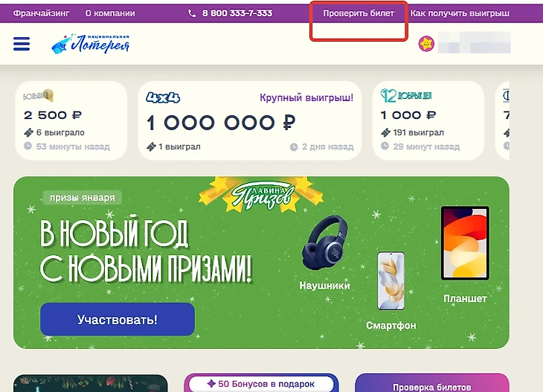
Task: Select Проверить билет in top bar
Action: pyautogui.click(x=359, y=13)
